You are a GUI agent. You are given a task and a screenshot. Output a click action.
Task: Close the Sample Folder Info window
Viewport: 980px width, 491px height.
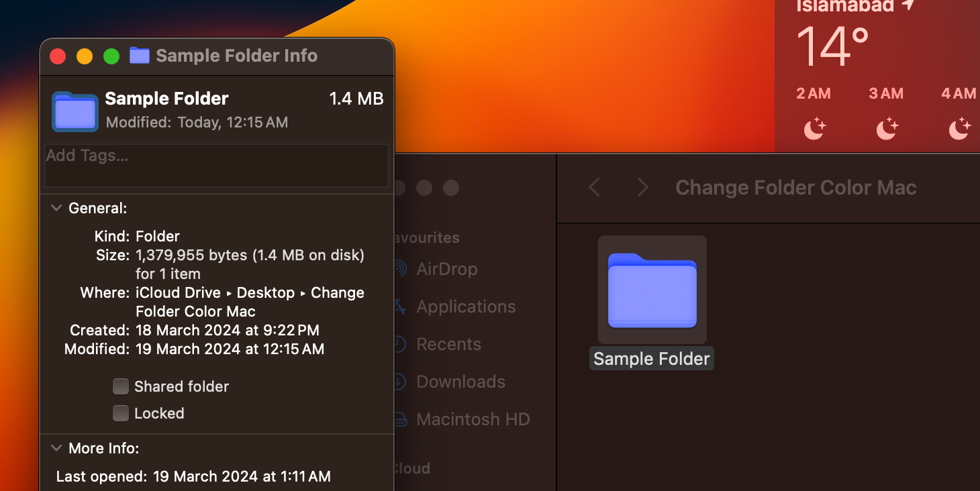click(58, 56)
